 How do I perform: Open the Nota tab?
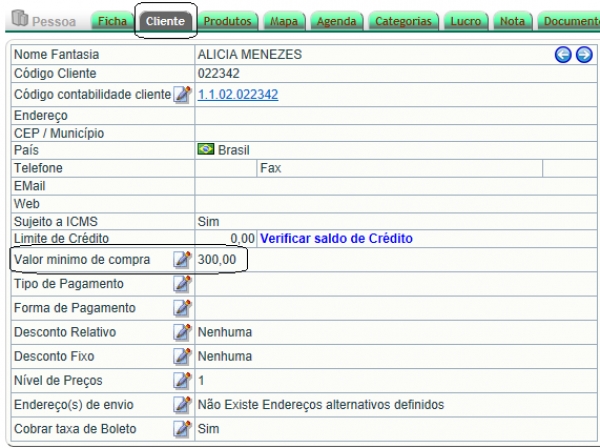point(512,21)
